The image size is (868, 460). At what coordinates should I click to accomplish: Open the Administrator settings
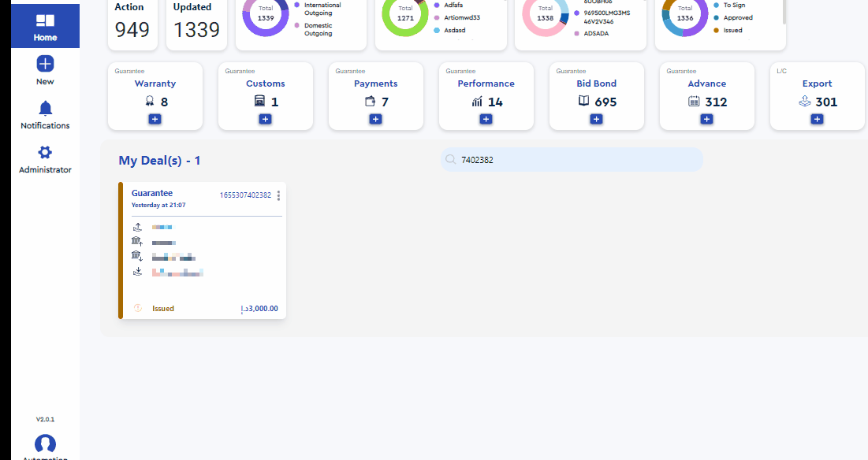45,159
